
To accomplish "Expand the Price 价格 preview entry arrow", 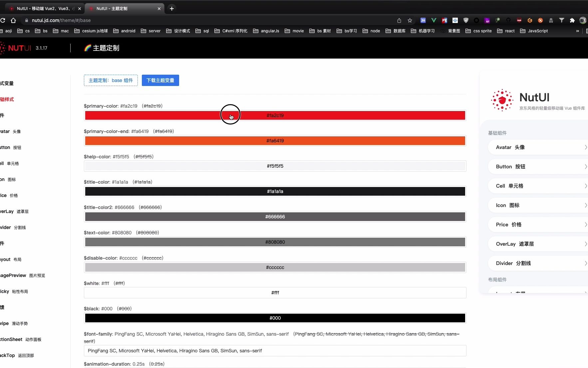I will [585, 225].
